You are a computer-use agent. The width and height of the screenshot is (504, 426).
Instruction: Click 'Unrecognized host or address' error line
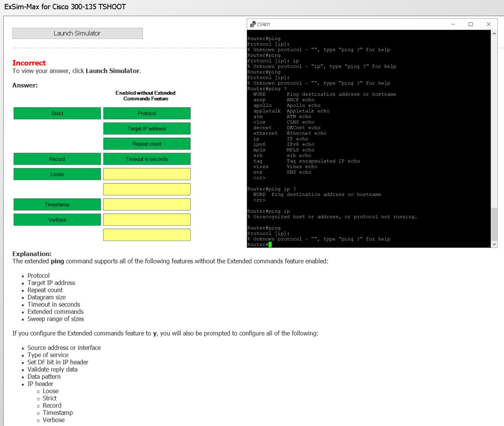[332, 217]
